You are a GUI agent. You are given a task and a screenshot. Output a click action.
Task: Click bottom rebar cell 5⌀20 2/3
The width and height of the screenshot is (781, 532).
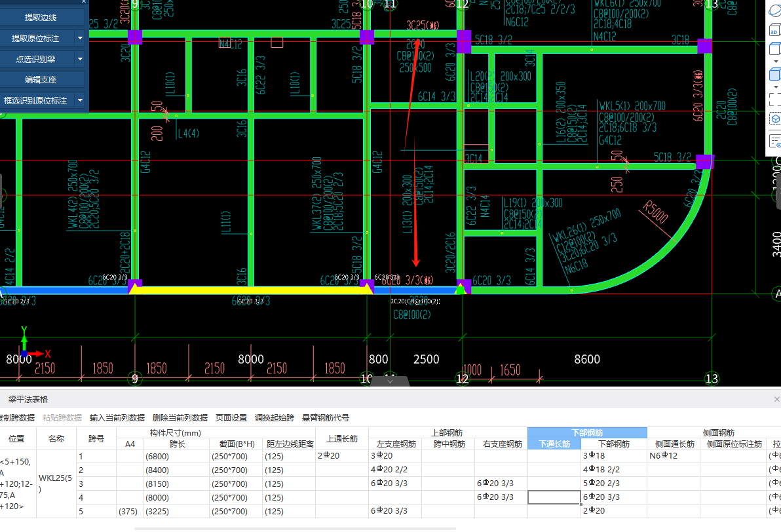614,483
